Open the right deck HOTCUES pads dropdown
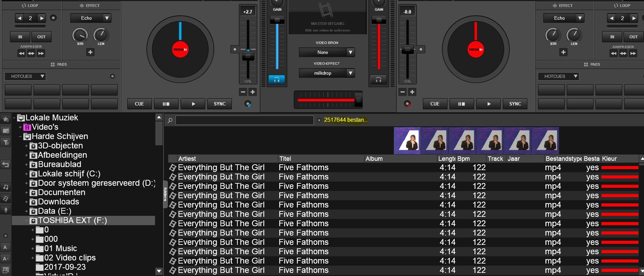 pyautogui.click(x=559, y=76)
